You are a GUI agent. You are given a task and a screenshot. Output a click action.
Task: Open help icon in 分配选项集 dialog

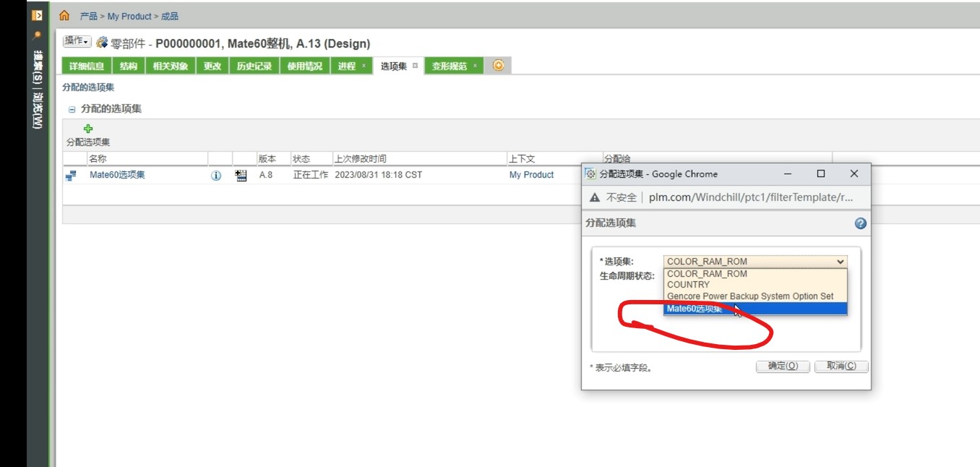click(x=860, y=223)
